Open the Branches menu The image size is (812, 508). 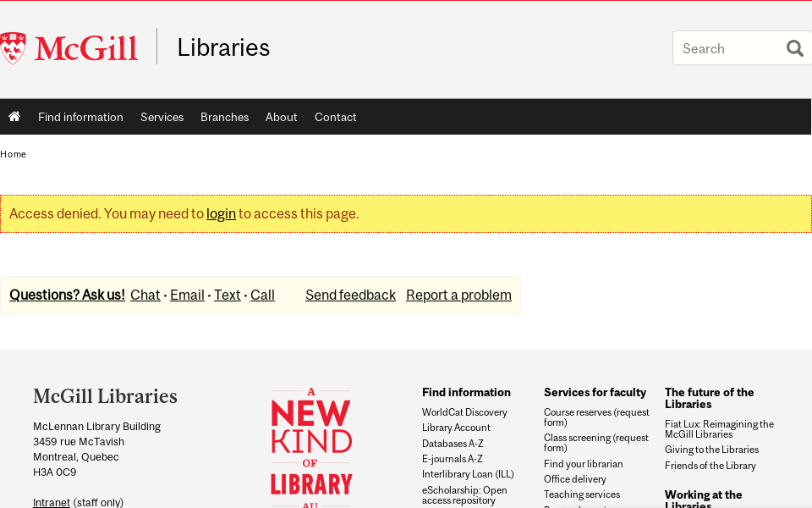[x=224, y=117]
